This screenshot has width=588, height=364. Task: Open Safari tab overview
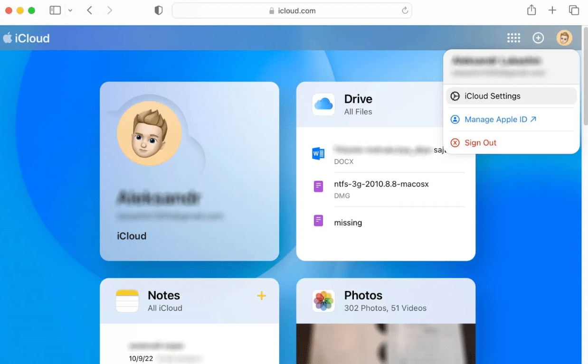574,10
